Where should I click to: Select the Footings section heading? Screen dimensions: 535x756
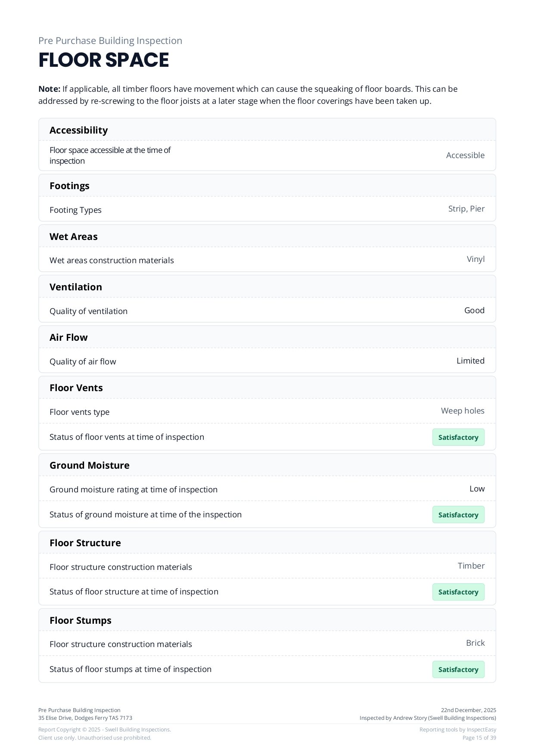click(x=69, y=186)
